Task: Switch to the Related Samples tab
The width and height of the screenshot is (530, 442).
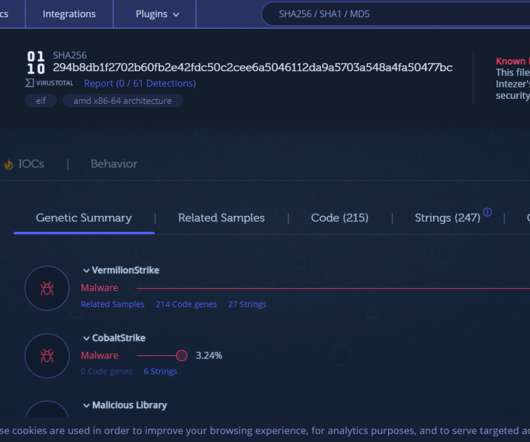Action: point(221,218)
